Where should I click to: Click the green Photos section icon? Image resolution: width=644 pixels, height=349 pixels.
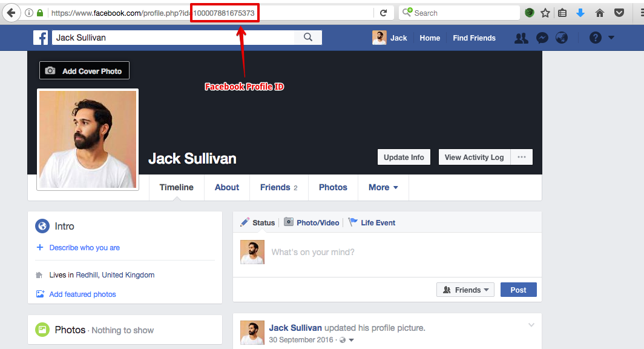tap(42, 329)
